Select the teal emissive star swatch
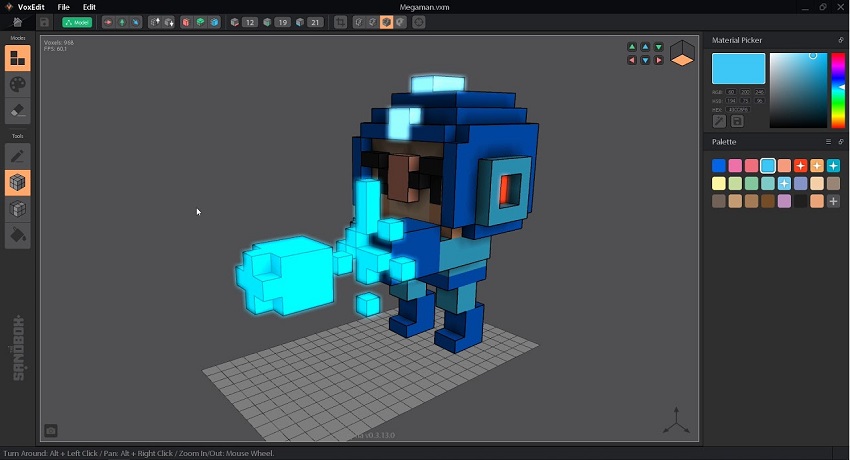 [x=833, y=165]
